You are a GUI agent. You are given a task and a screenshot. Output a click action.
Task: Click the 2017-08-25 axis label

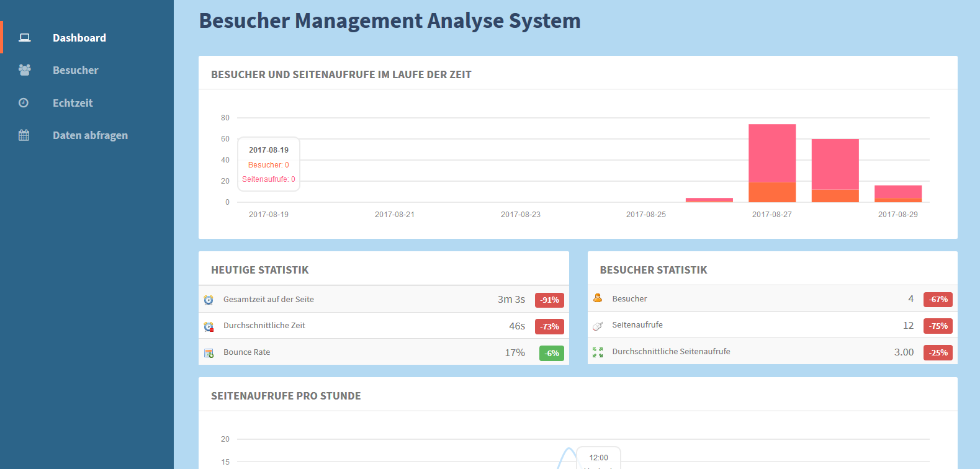pyautogui.click(x=646, y=215)
